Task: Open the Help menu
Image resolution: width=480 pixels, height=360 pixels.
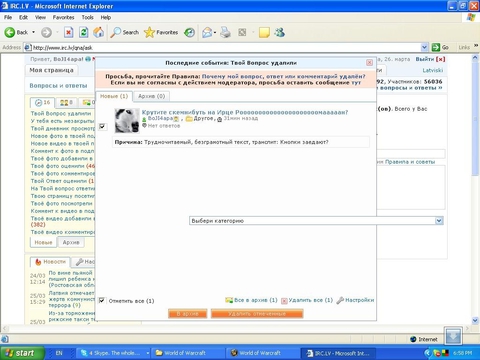Action: pos(106,17)
